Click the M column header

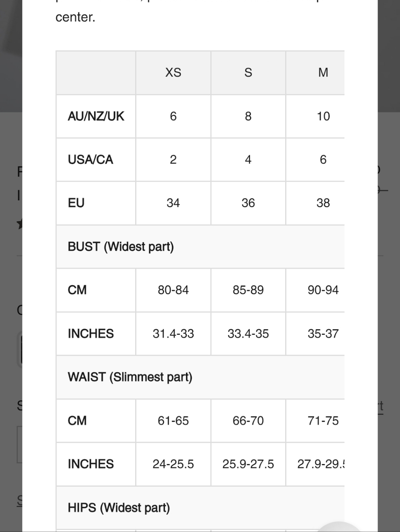(x=323, y=72)
